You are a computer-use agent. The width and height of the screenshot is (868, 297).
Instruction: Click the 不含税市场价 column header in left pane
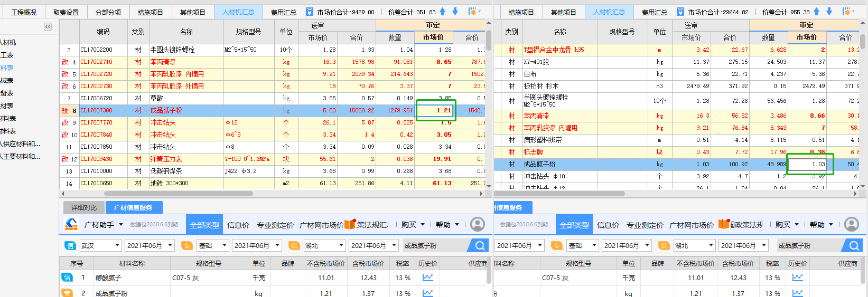[326, 263]
